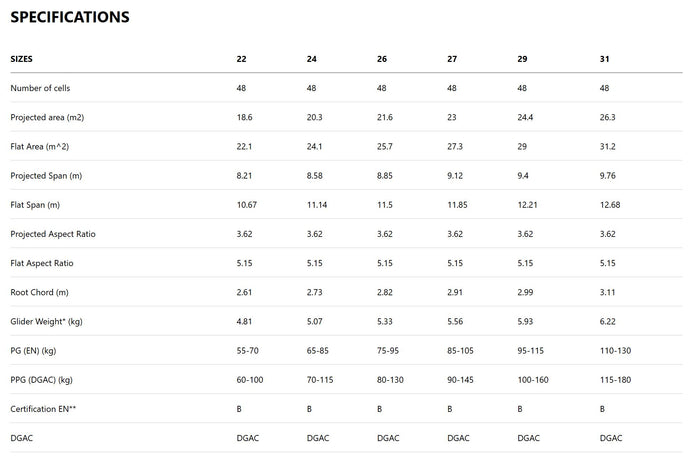This screenshot has width=695, height=456.
Task: Click the Projected Span value 9.76
Action: [x=609, y=175]
